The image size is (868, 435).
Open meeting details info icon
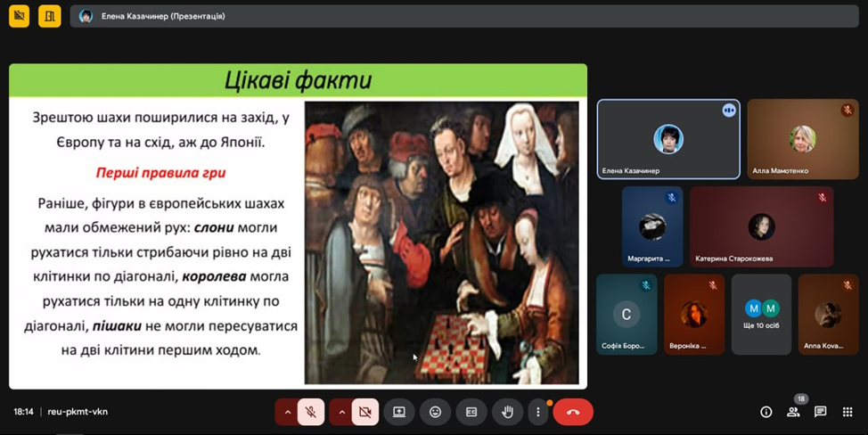pos(766,412)
